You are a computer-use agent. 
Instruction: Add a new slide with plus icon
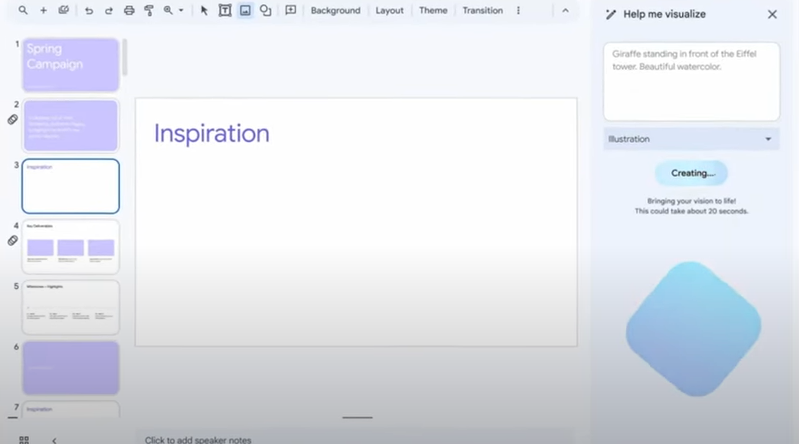(43, 10)
